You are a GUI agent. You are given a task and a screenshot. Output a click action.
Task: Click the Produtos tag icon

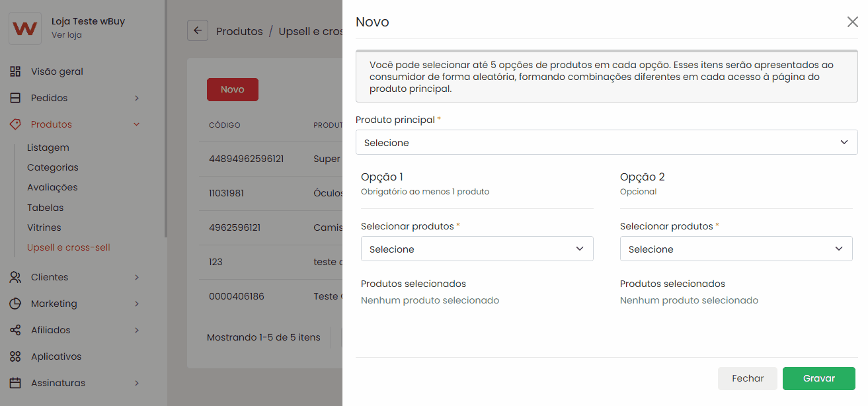tap(15, 124)
